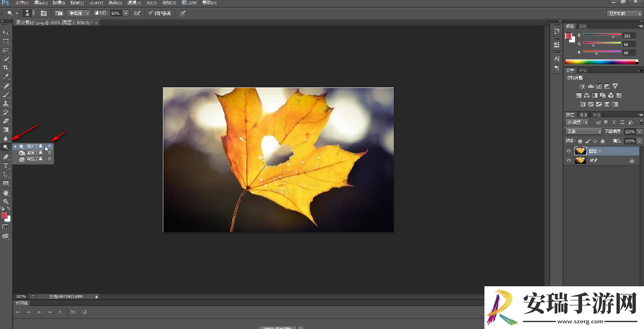Select the Gradient tool
This screenshot has width=644, height=329.
tap(6, 129)
